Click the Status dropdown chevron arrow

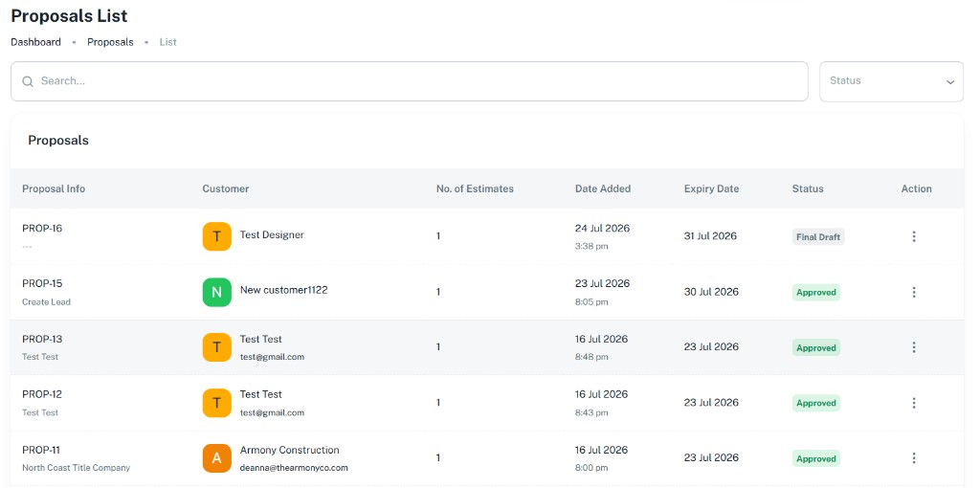point(950,82)
